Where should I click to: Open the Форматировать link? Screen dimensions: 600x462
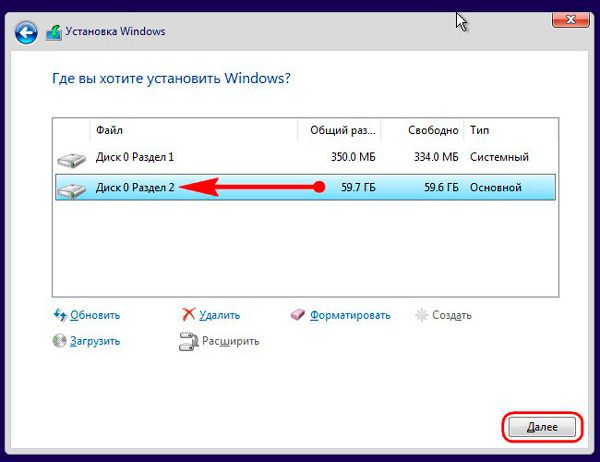click(x=350, y=315)
